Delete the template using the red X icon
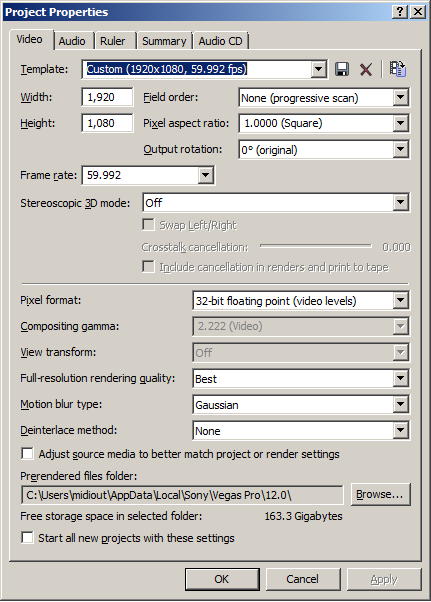The image size is (431, 602). (x=366, y=69)
